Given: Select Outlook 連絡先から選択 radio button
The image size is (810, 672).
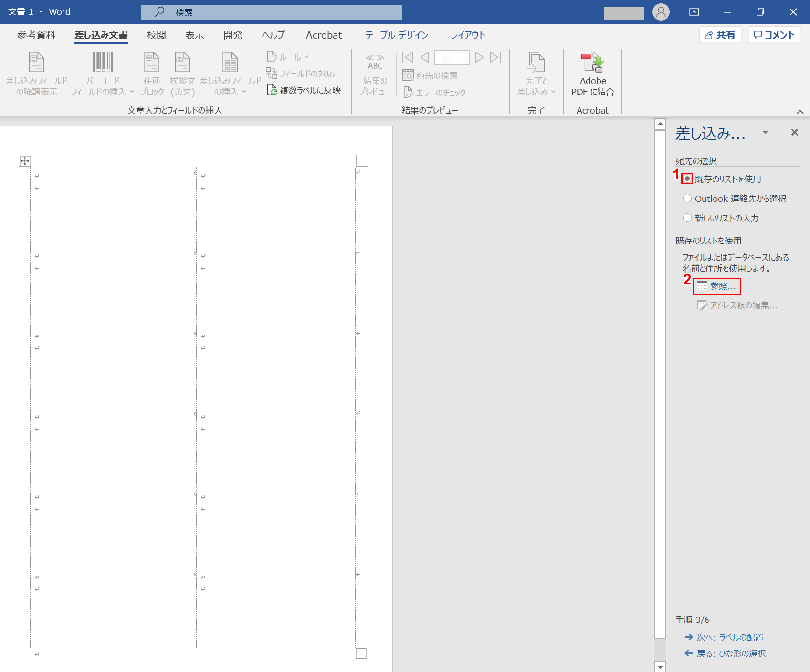Looking at the screenshot, I should [x=687, y=198].
